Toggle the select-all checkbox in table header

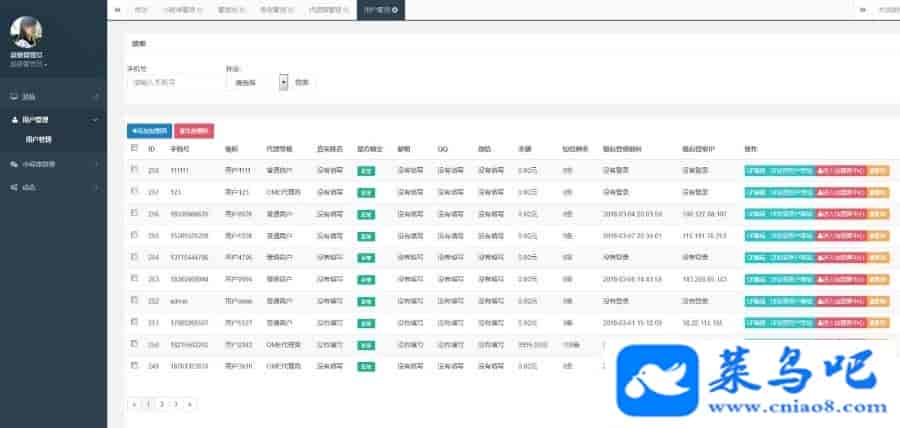pos(135,148)
